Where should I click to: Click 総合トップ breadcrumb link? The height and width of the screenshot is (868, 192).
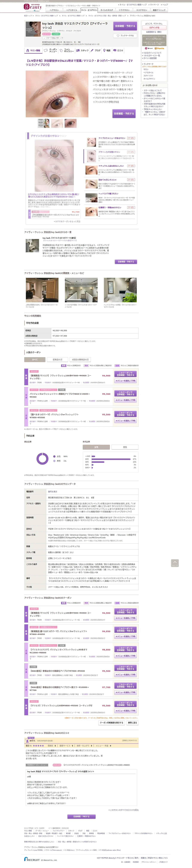click(28, 16)
